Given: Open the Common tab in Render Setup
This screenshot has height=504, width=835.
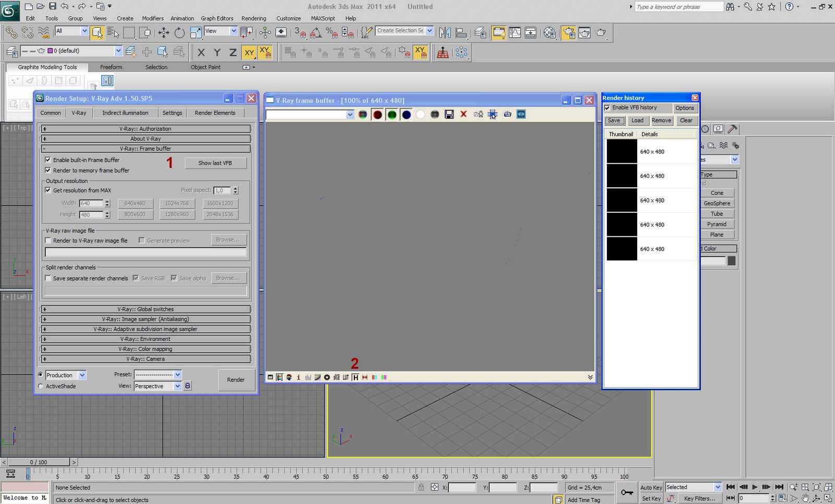Looking at the screenshot, I should click(51, 113).
